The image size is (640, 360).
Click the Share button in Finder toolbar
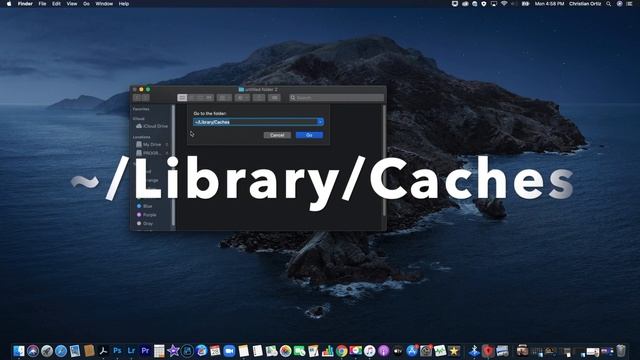tap(259, 98)
